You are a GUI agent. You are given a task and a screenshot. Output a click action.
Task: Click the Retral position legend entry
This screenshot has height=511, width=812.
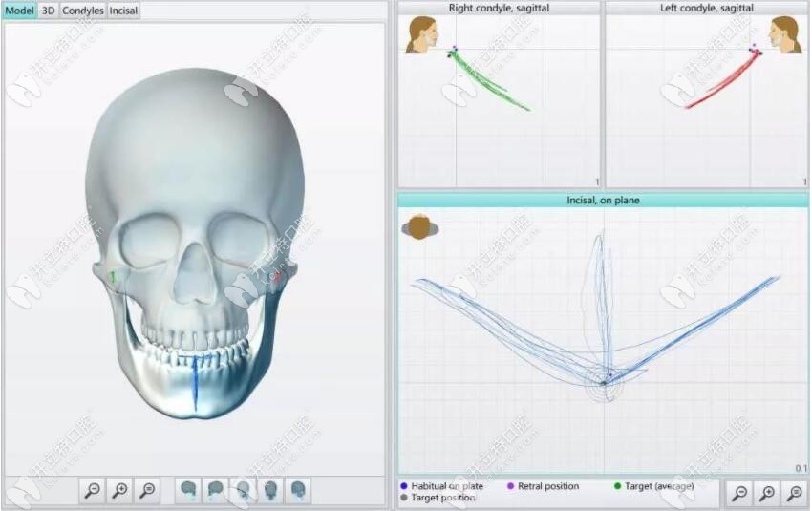[547, 486]
